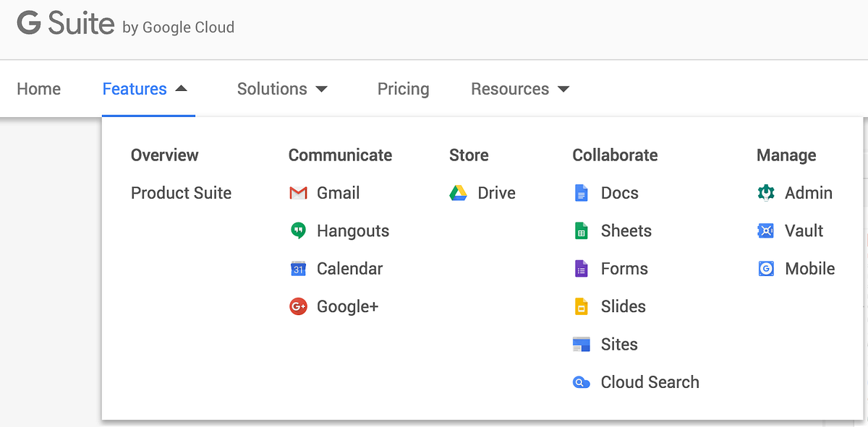The image size is (868, 427).
Task: Open the Hangouts link
Action: [353, 231]
